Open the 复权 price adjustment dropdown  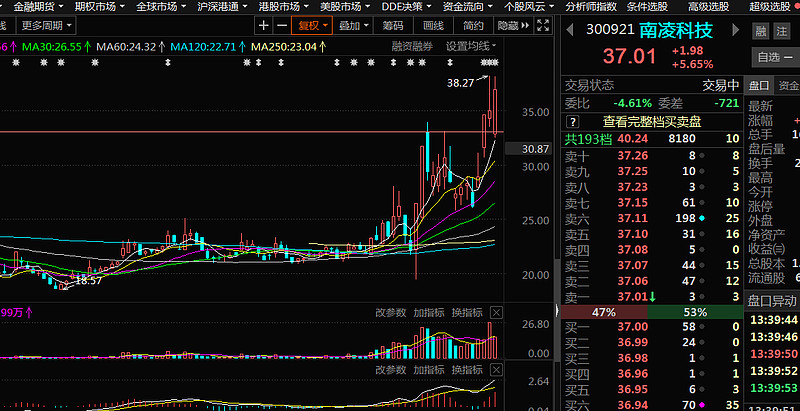click(x=312, y=25)
